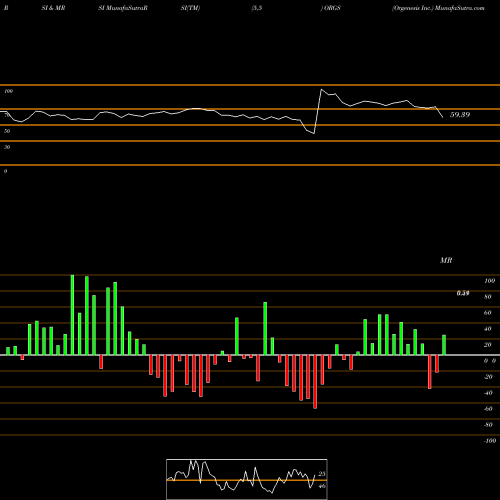
Task: Click the -100 label on MR axis
Action: tap(490, 441)
